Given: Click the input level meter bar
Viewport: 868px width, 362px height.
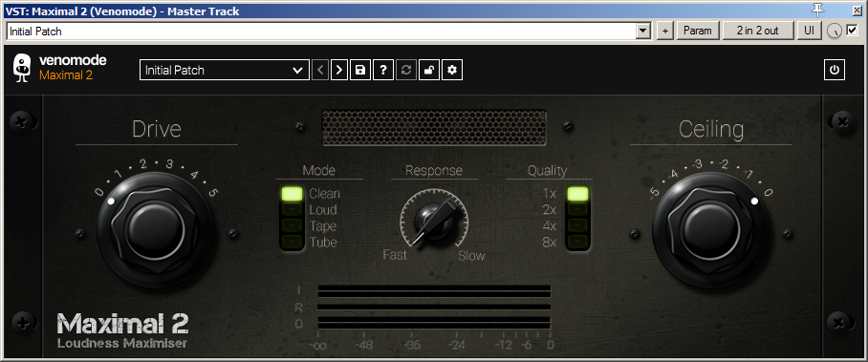Looking at the screenshot, I should coord(434,291).
